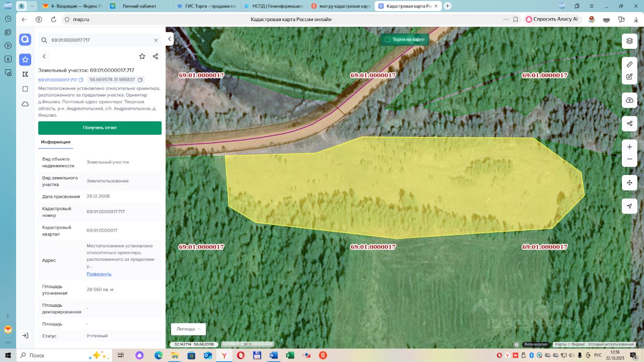Screen dimensions: 644x362
Task: Select the ruler measurement tool
Action: click(629, 64)
